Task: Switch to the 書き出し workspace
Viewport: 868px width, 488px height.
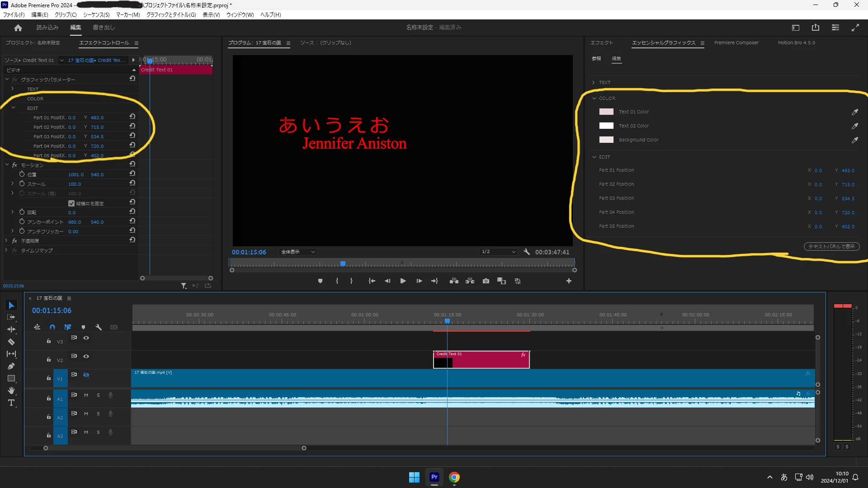Action: pyautogui.click(x=104, y=28)
